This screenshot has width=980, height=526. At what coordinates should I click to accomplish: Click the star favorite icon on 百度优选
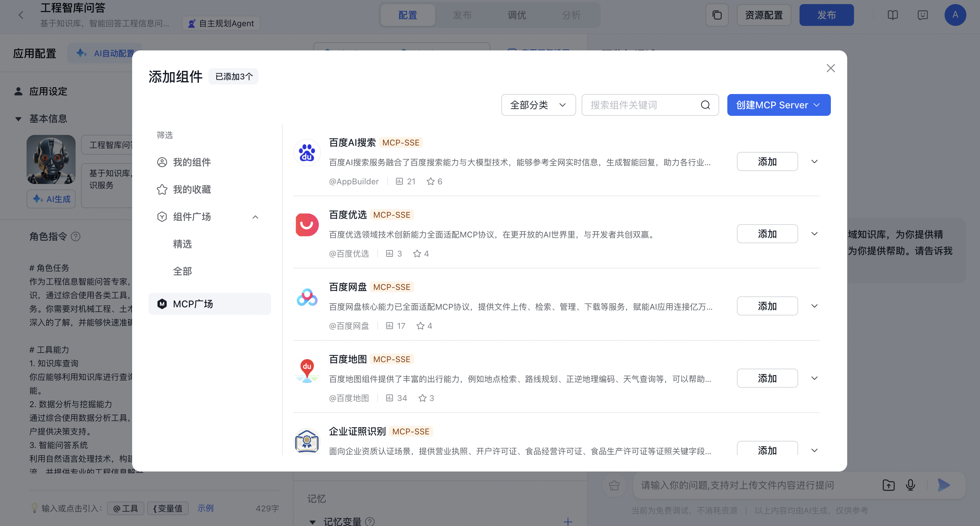click(x=417, y=253)
